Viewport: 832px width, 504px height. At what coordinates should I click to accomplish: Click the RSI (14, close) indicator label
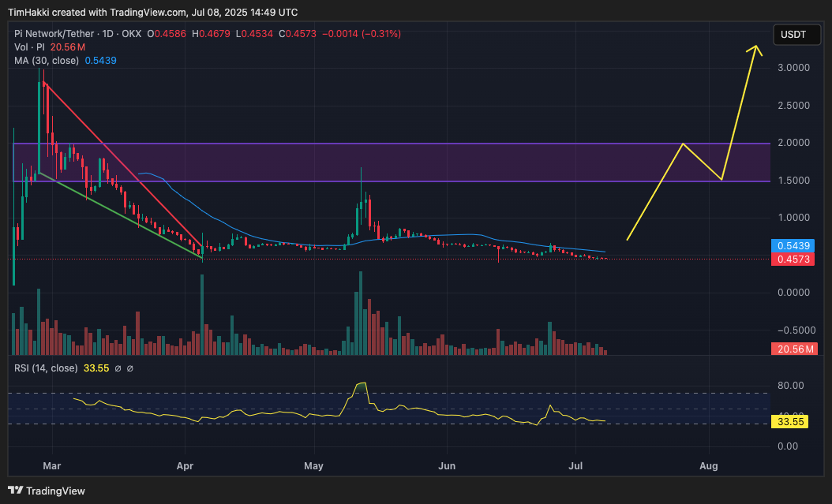coord(46,368)
